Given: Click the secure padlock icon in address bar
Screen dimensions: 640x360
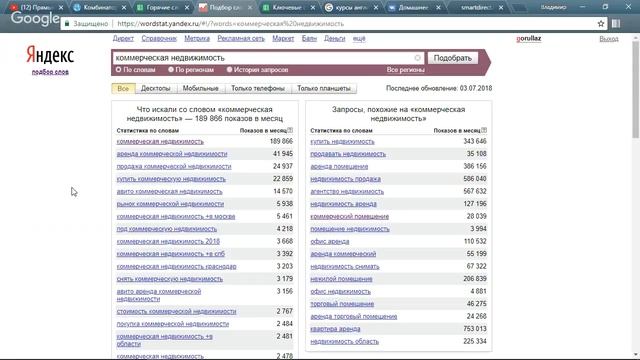Looking at the screenshot, I should click(x=67, y=24).
